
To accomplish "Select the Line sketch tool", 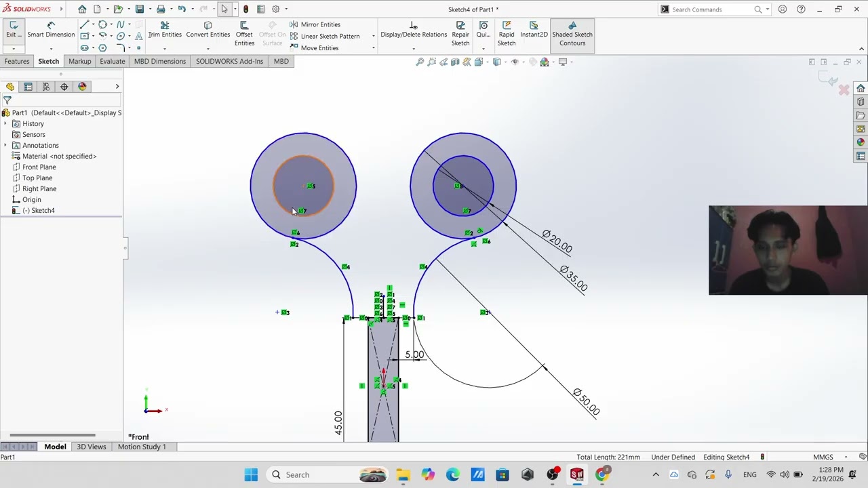I will pyautogui.click(x=84, y=24).
